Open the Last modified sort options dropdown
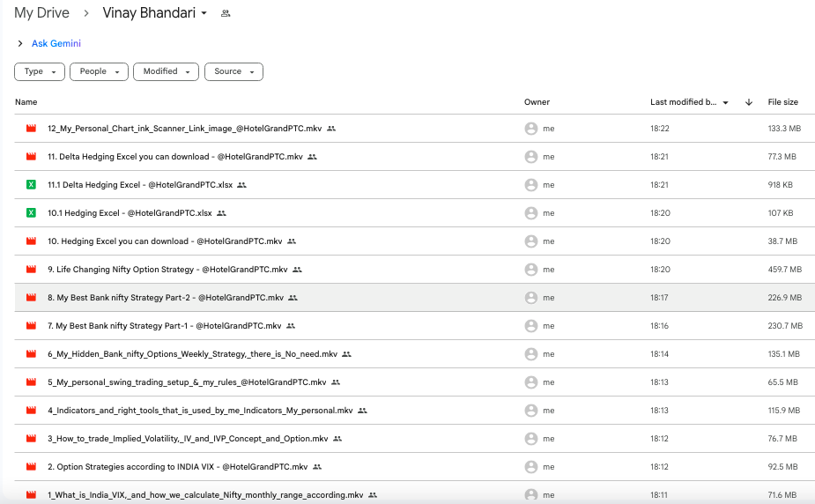The image size is (815, 504). coord(725,102)
